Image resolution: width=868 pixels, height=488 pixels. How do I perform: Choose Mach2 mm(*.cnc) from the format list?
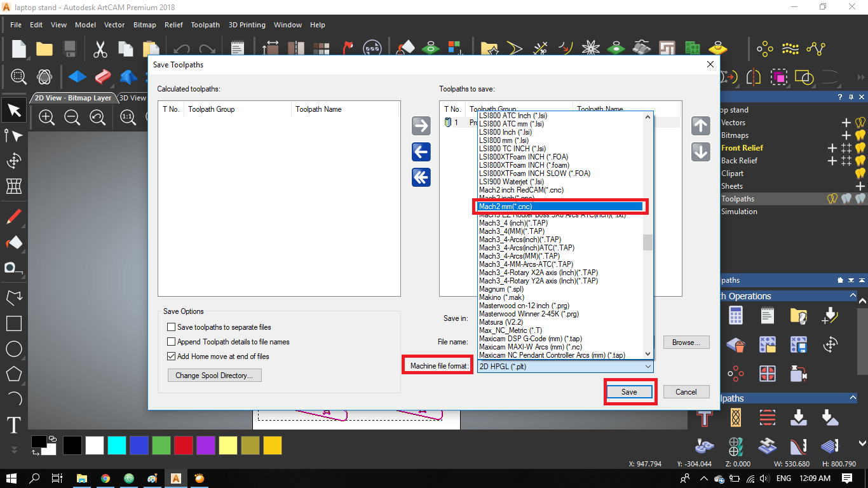pyautogui.click(x=560, y=207)
